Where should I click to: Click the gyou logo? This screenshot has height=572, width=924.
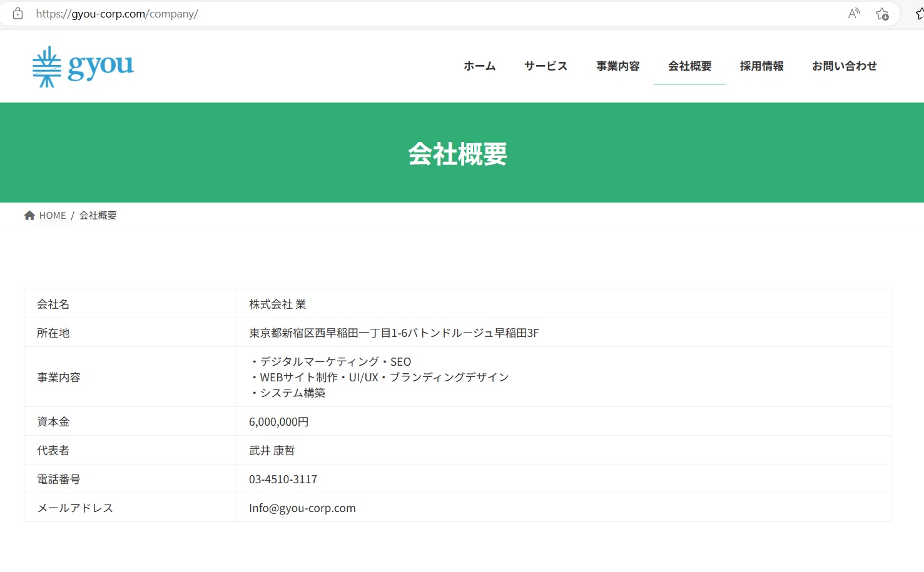pyautogui.click(x=83, y=66)
